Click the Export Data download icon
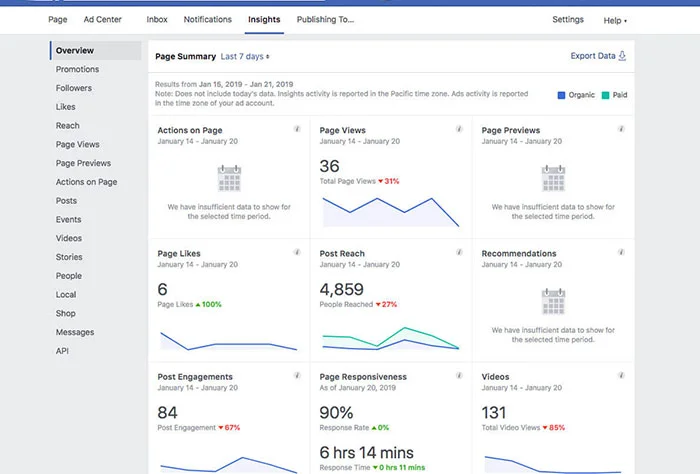The height and width of the screenshot is (474, 700). click(622, 56)
